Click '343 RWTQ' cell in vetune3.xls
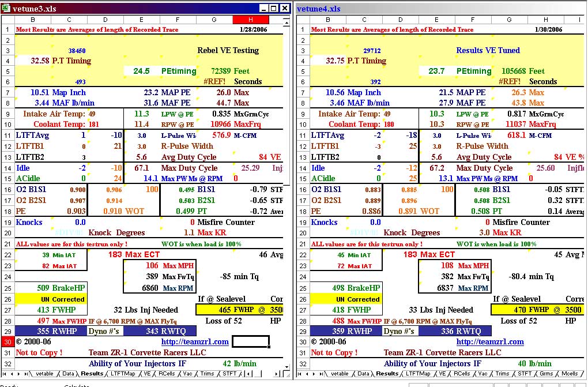Image resolution: width=588 pixels, height=387 pixels. [x=160, y=331]
